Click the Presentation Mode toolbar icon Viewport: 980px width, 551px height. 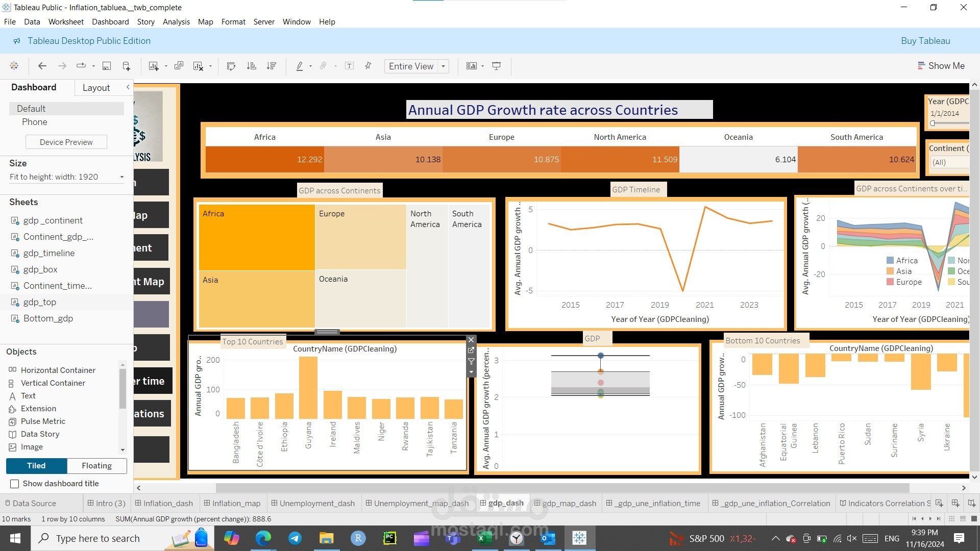496,66
